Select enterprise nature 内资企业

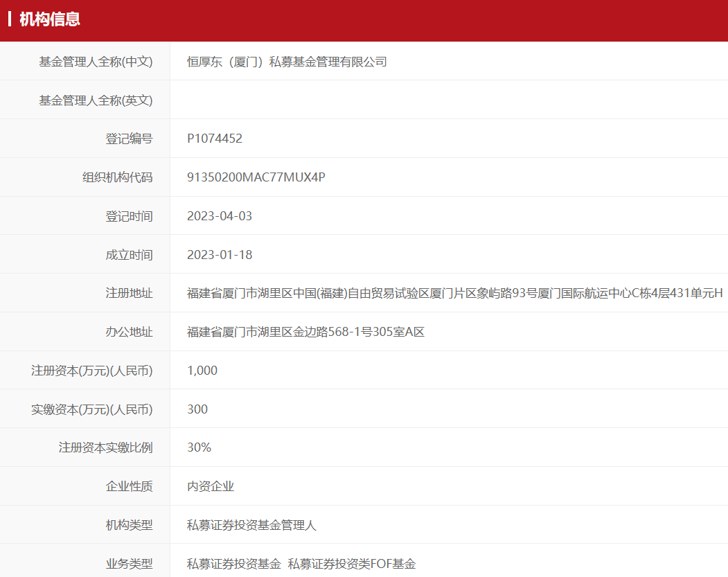211,486
